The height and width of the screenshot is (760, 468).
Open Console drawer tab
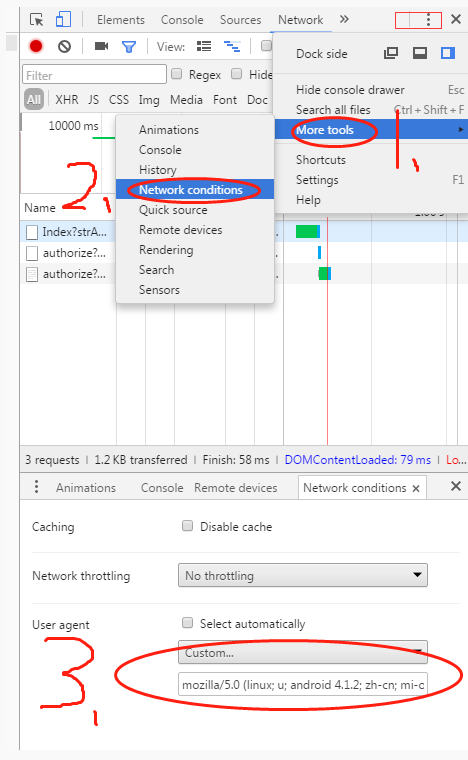tap(162, 488)
